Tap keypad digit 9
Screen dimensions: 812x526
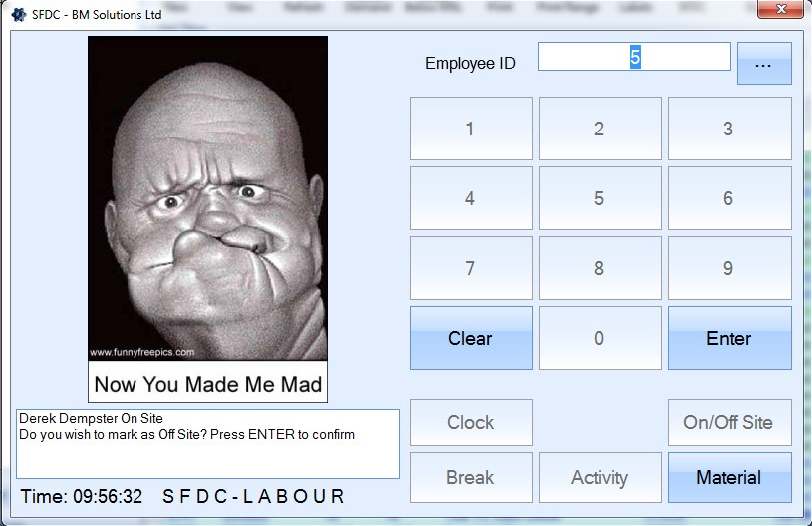[x=729, y=268]
